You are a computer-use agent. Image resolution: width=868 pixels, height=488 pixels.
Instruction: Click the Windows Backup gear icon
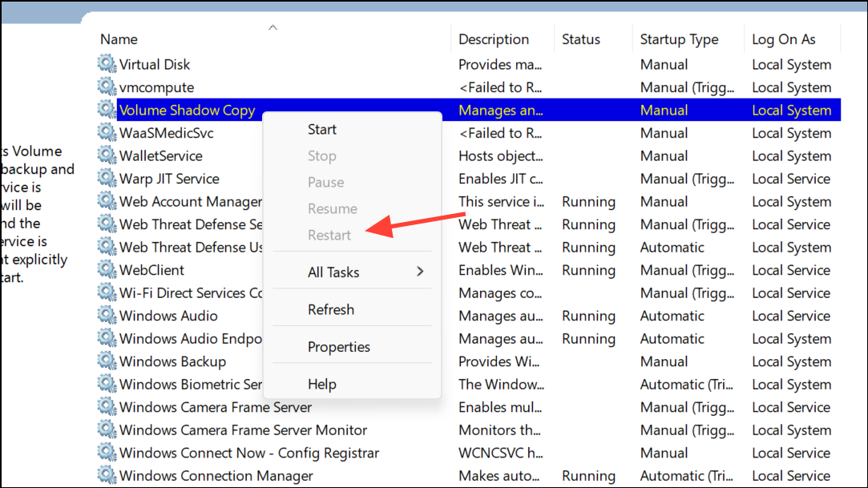107,361
